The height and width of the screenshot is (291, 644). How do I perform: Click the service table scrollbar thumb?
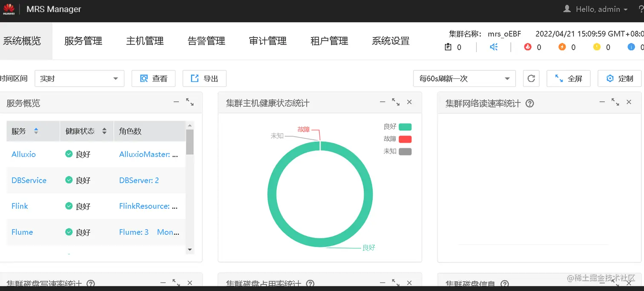pos(190,141)
